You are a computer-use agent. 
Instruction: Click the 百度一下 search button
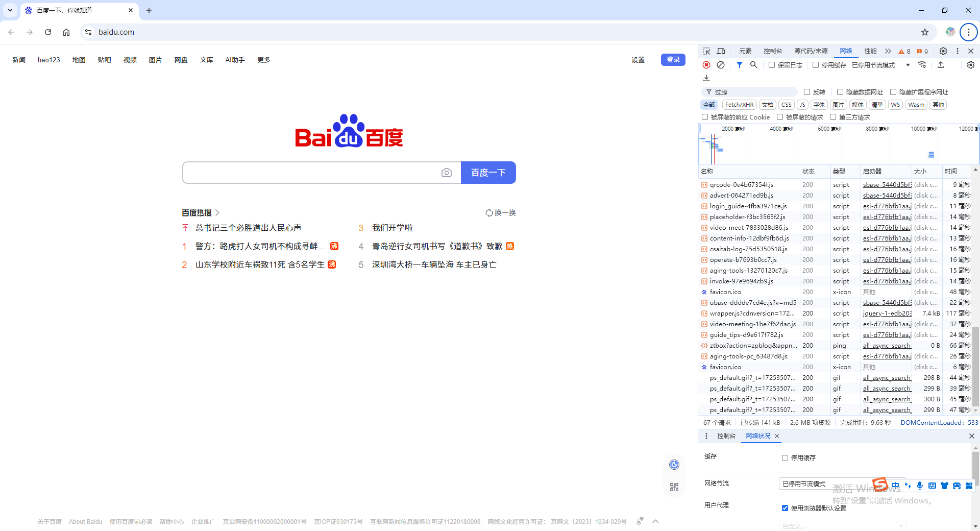488,173
